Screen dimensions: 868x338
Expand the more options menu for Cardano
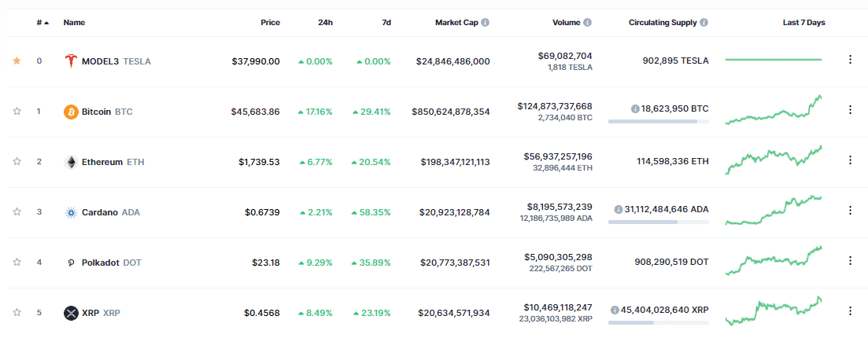pyautogui.click(x=850, y=211)
